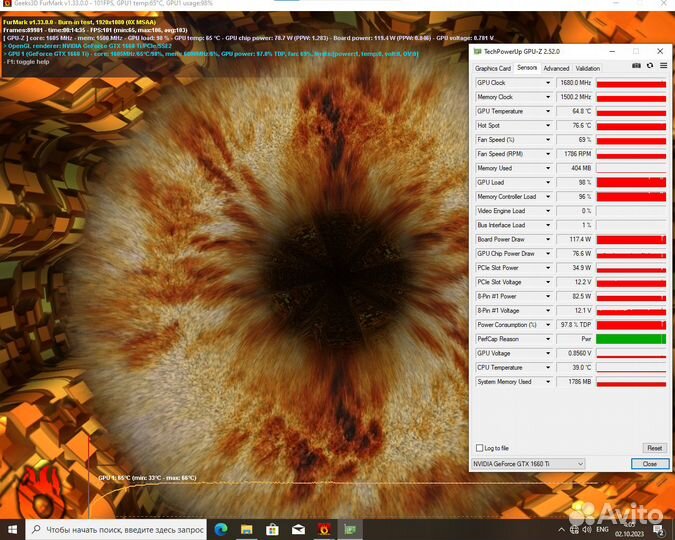Open Microsoft Store from the taskbar
675x540 pixels.
click(x=272, y=529)
